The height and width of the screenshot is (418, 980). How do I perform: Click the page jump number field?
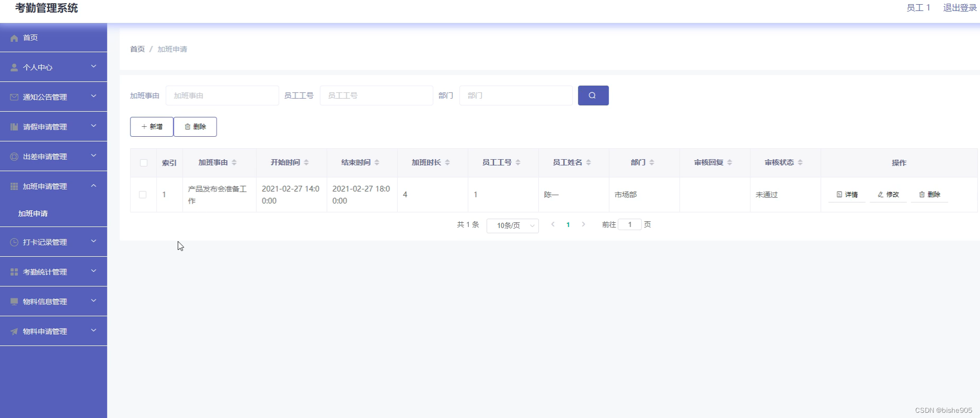(630, 224)
